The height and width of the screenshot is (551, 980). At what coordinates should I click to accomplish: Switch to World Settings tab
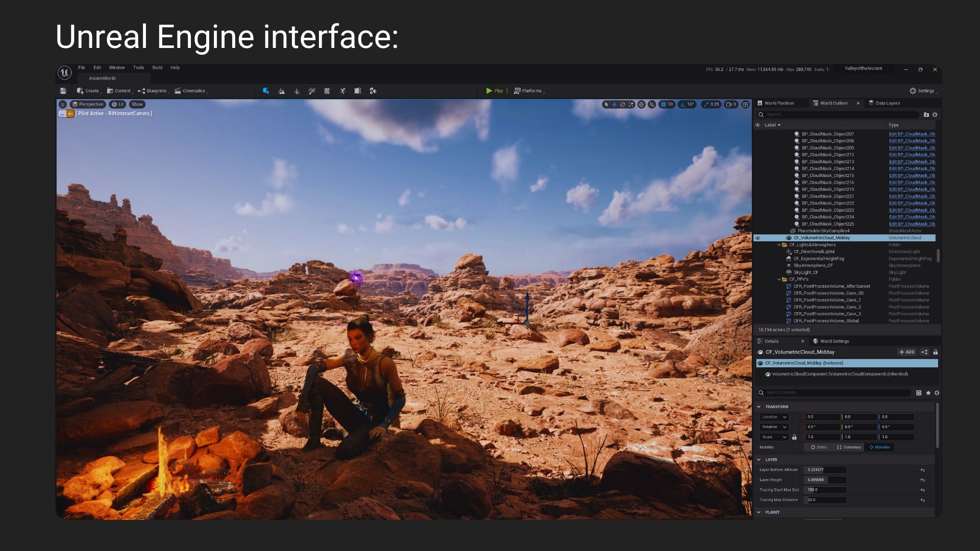pyautogui.click(x=831, y=341)
